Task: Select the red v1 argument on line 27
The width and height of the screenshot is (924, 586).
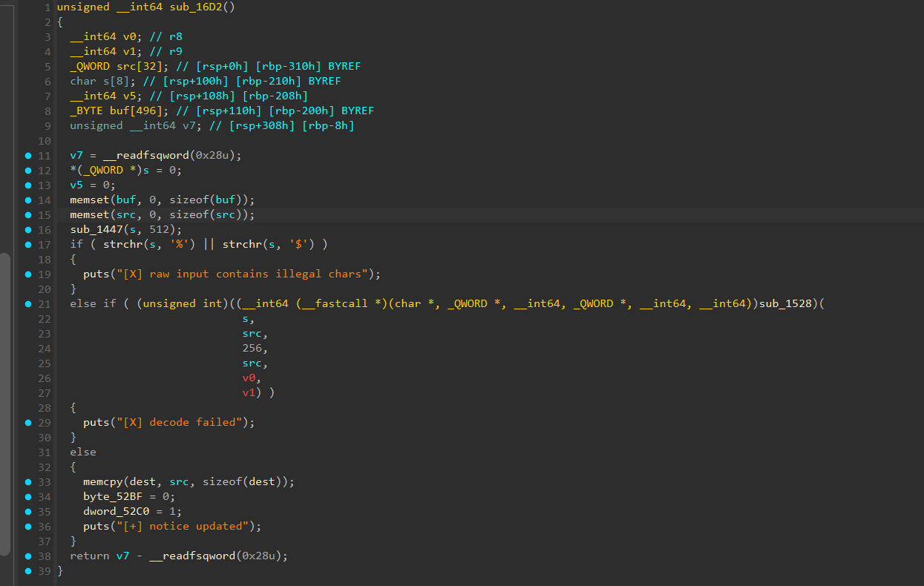Action: click(x=249, y=392)
